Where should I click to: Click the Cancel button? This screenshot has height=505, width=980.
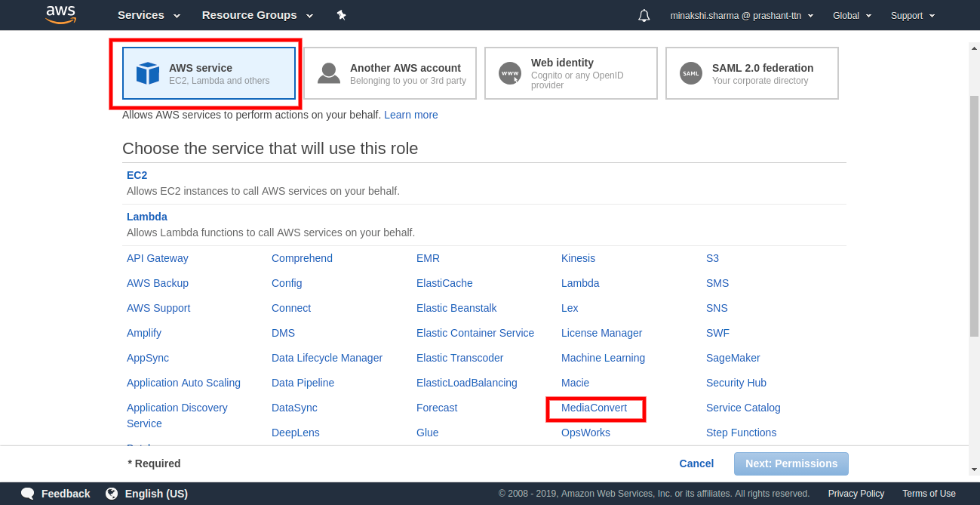click(x=696, y=463)
